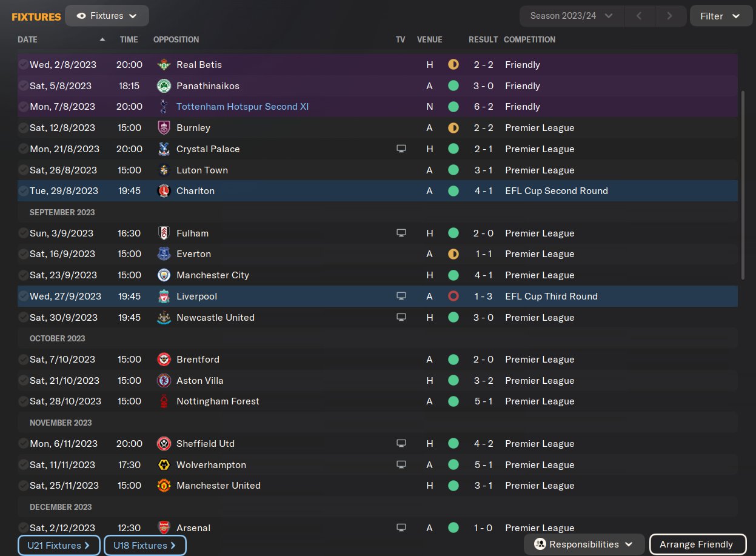Image resolution: width=756 pixels, height=556 pixels.
Task: Click the Manchester City club crest
Action: (x=164, y=275)
